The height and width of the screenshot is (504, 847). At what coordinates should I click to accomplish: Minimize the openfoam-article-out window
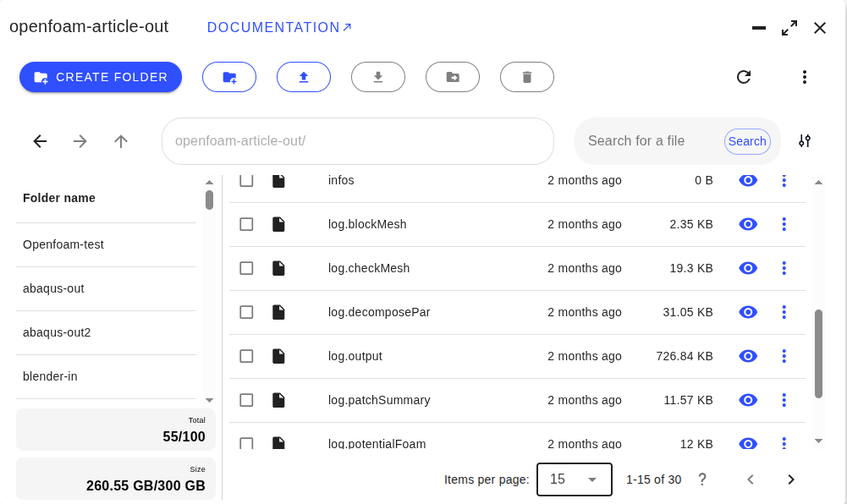coord(759,28)
